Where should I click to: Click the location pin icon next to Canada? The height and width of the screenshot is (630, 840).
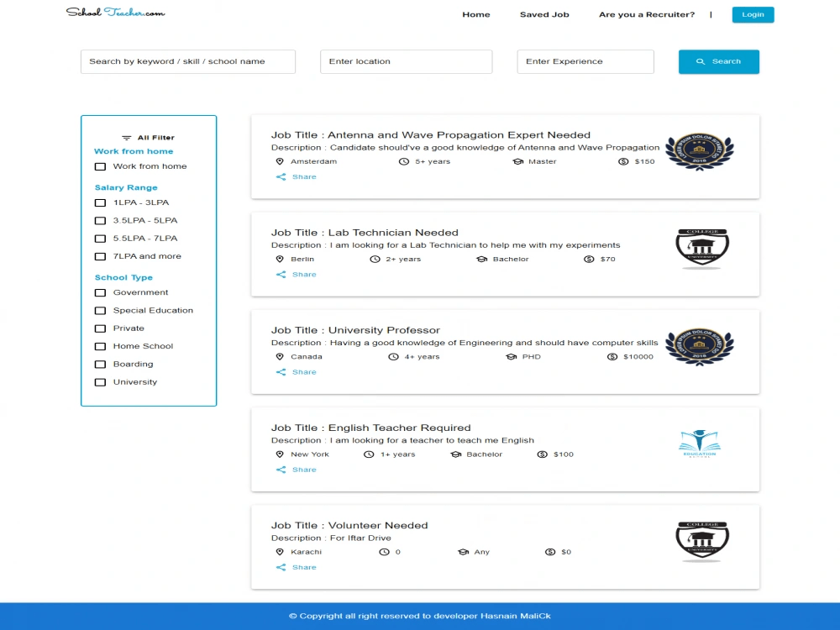[x=280, y=357]
